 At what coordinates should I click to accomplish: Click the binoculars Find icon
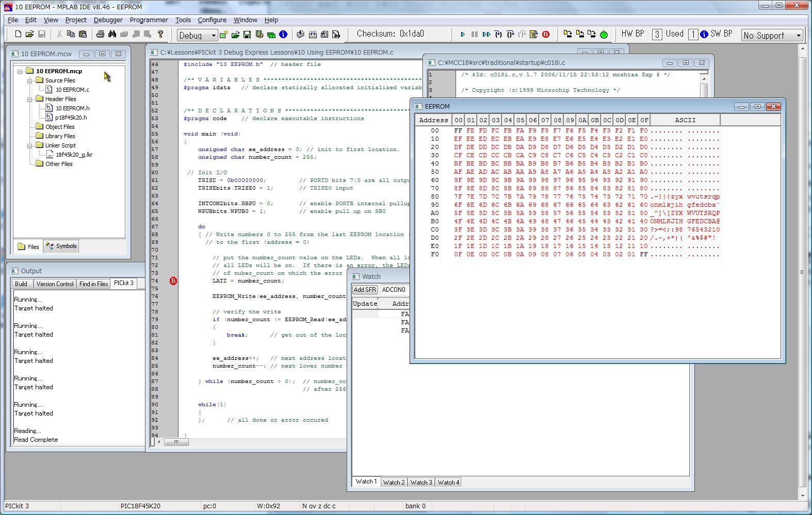112,35
